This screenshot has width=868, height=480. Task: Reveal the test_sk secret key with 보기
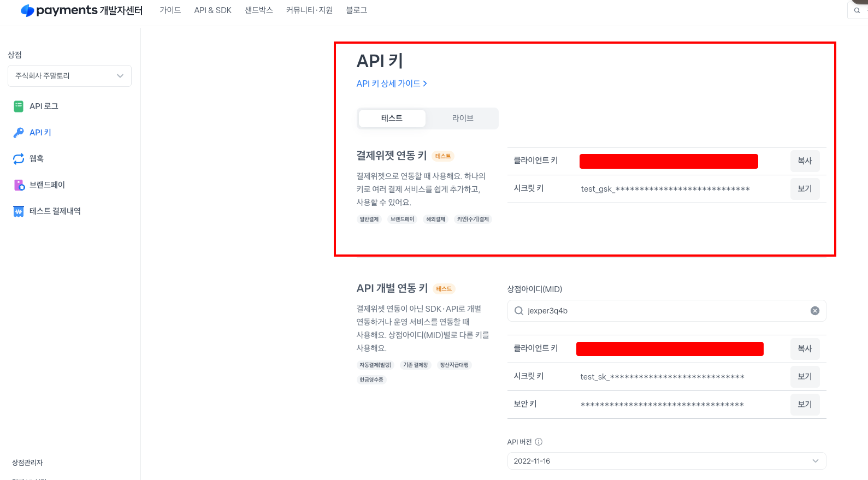(x=805, y=377)
